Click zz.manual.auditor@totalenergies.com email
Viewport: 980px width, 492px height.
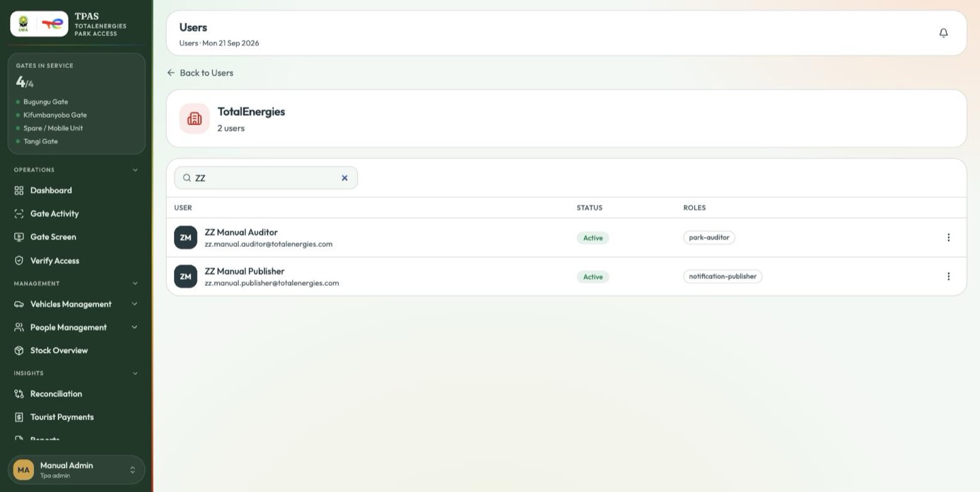[x=269, y=244]
